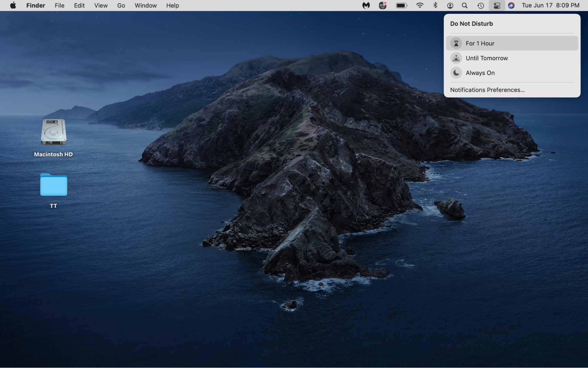This screenshot has height=368, width=588.
Task: Open the Time Machine status menu
Action: (480, 5)
